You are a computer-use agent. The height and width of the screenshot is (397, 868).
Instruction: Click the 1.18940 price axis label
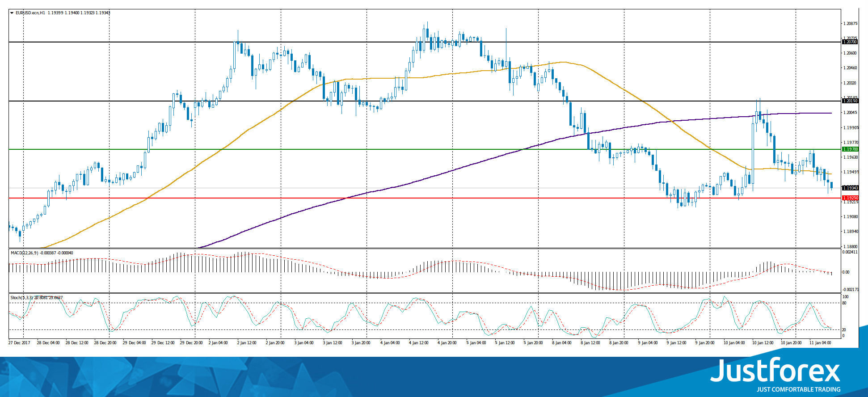point(851,232)
